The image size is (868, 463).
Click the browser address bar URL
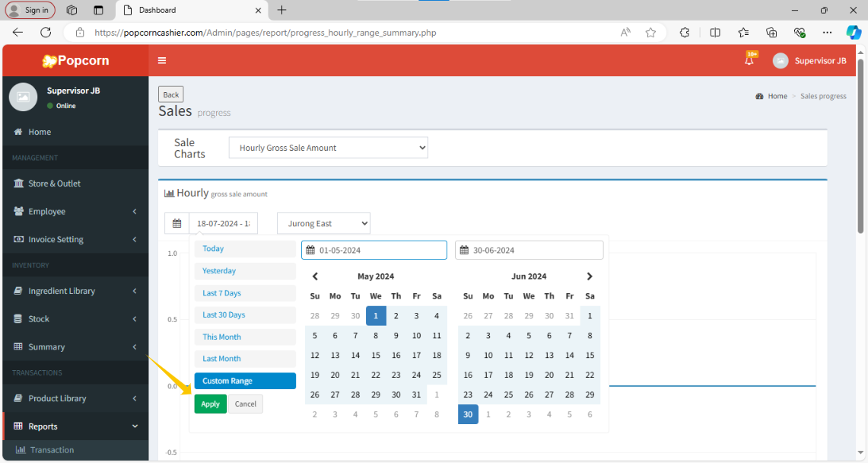tap(265, 33)
